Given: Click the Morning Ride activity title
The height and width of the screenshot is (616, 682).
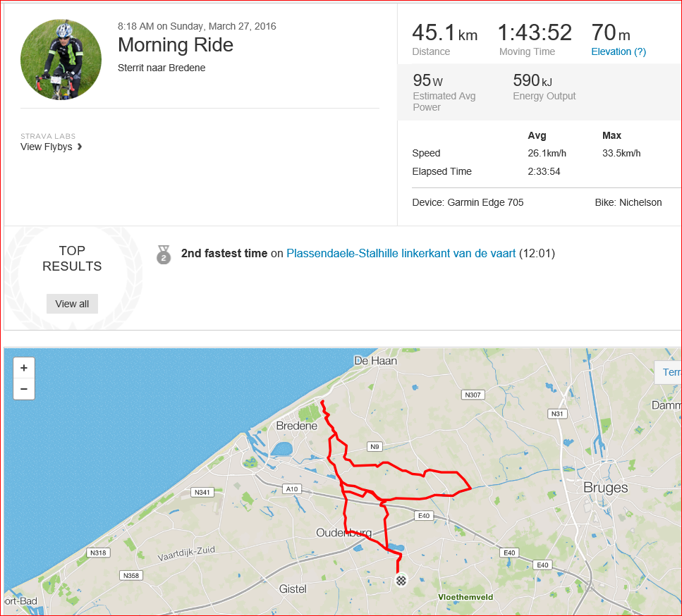Looking at the screenshot, I should tap(176, 45).
